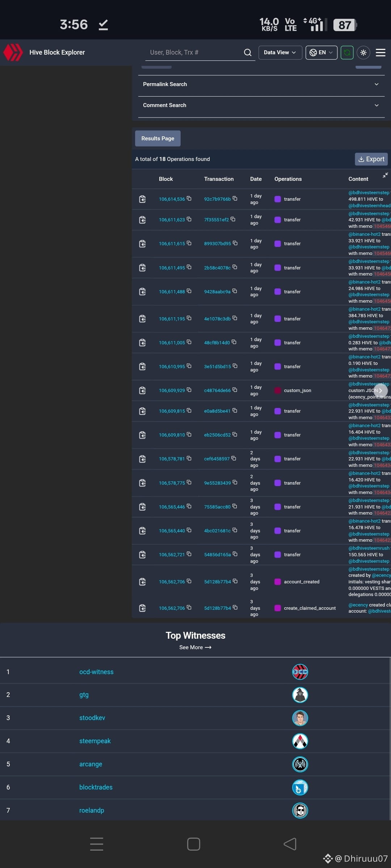This screenshot has height=868, width=391.
Task: Copy block number 106,614,536
Action: pyautogui.click(x=189, y=199)
